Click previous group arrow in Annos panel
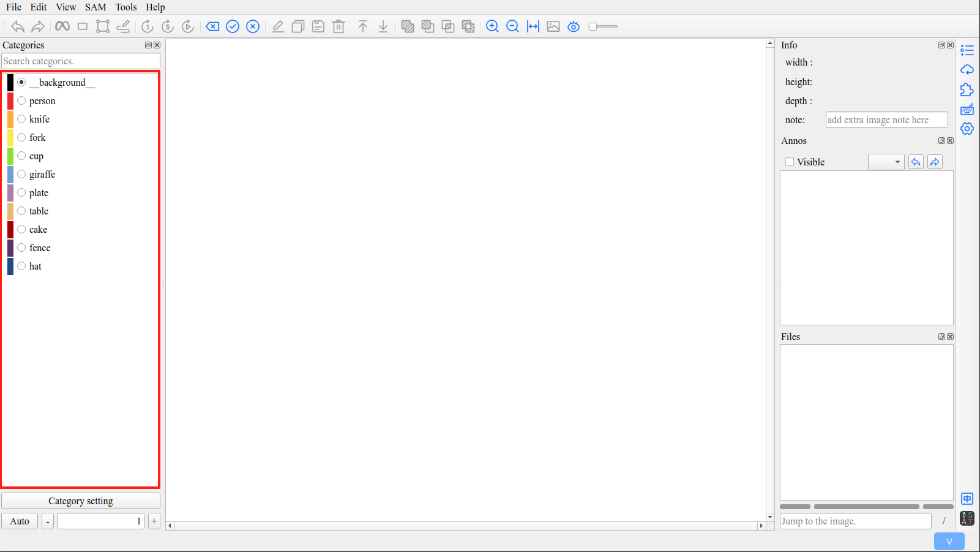The height and width of the screenshot is (552, 980). [x=916, y=162]
